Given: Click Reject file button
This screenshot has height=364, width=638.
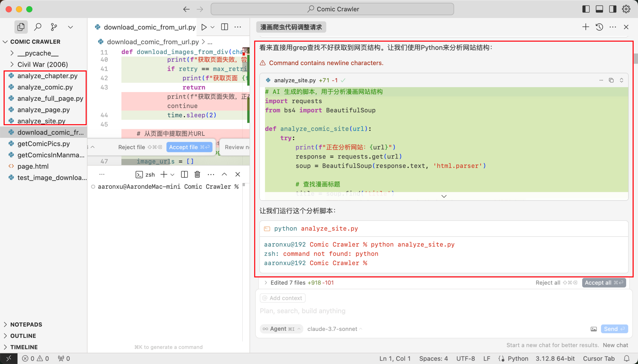Looking at the screenshot, I should [x=140, y=147].
